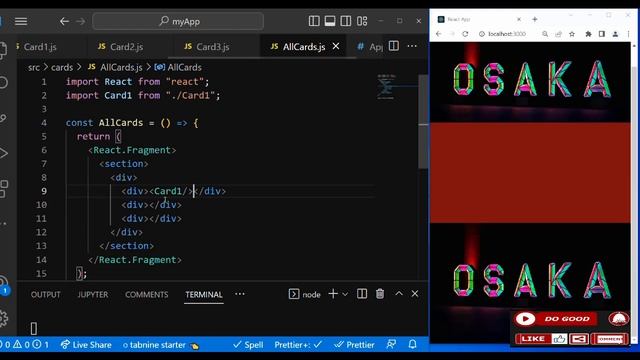Go back in VS Code navigation
Viewport: 640px width, 360px height.
pyautogui.click(x=64, y=21)
